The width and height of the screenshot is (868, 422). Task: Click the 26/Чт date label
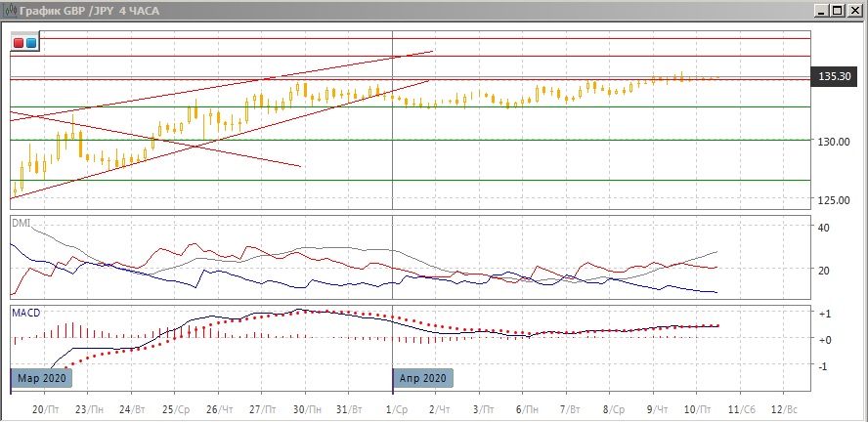click(x=220, y=409)
